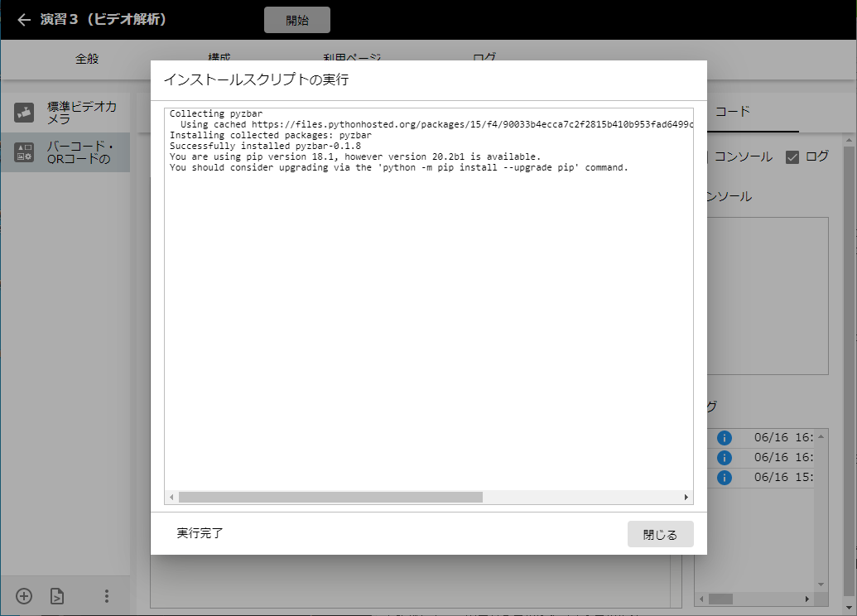Select the 標準ビデオカメラ camera icon

tap(24, 113)
